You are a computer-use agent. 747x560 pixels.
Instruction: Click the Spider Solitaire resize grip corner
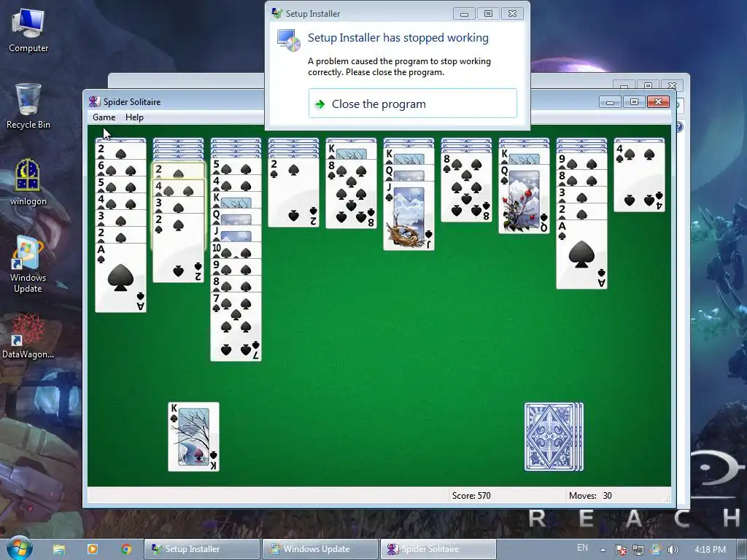pos(667,499)
